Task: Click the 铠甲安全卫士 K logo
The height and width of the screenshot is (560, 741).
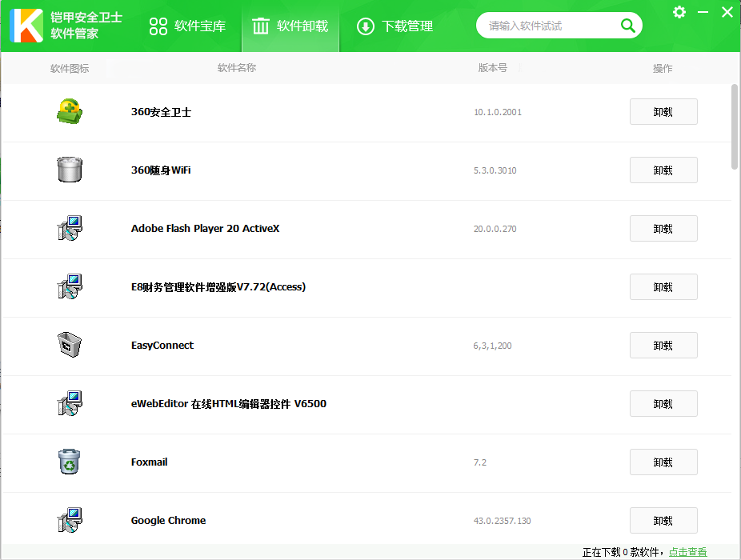Action: coord(26,26)
